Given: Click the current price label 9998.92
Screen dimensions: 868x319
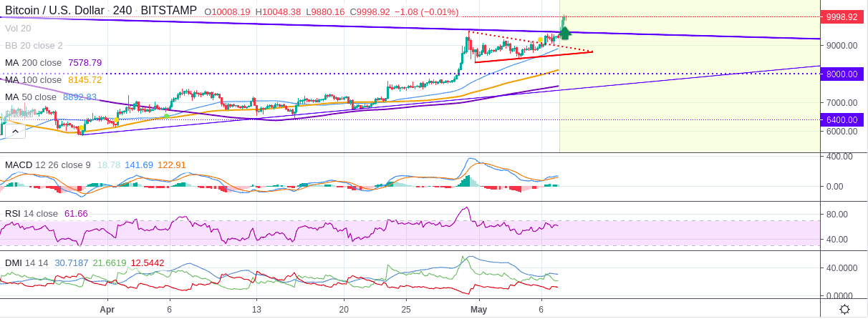Looking at the screenshot, I should pos(842,17).
